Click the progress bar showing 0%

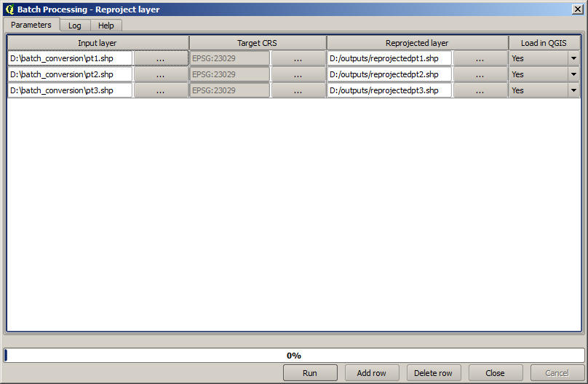[294, 356]
